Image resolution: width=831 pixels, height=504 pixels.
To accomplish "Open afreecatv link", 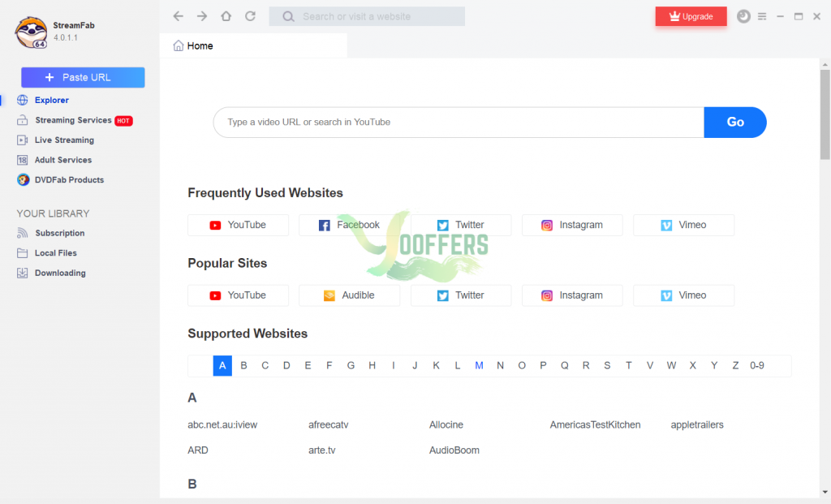I will [x=329, y=425].
